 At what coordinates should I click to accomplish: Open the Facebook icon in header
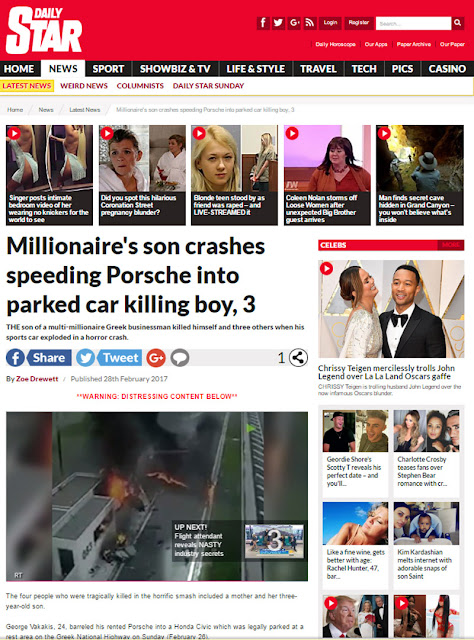[263, 23]
